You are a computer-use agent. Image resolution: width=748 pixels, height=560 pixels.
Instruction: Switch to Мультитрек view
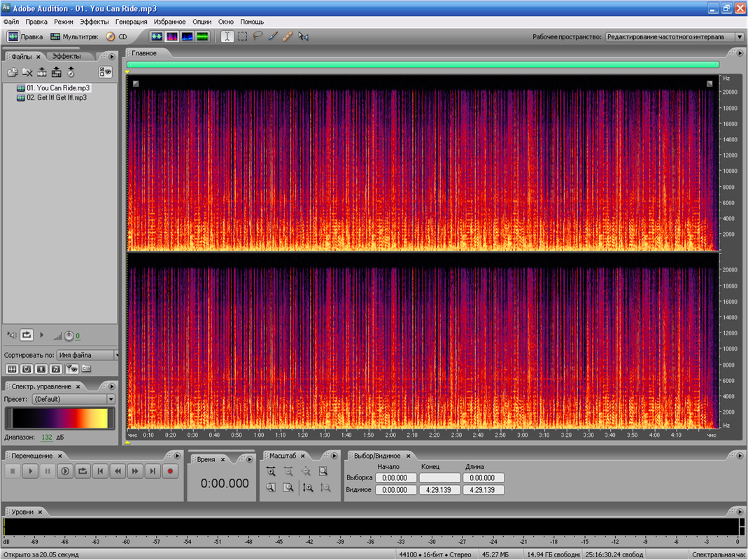pyautogui.click(x=74, y=36)
